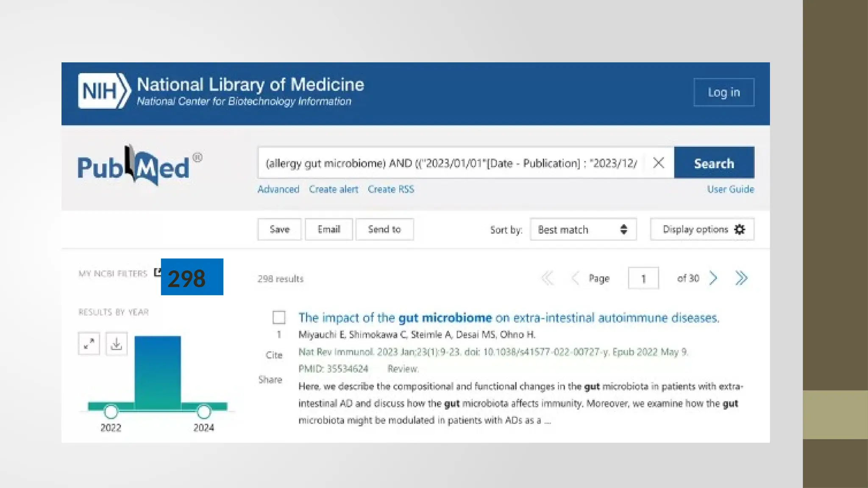868x488 pixels.
Task: Download the results by year data
Action: coord(117,344)
